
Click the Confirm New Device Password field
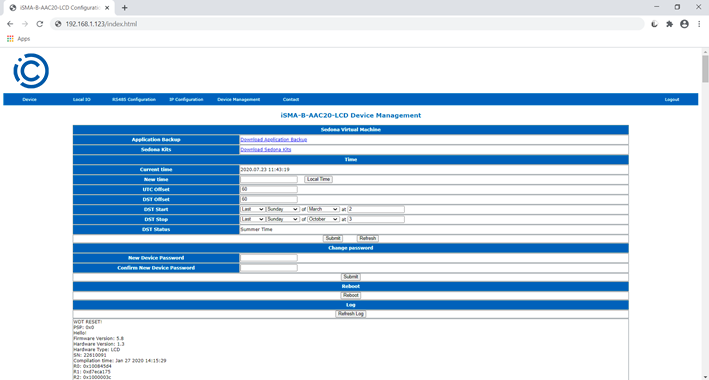coord(269,268)
